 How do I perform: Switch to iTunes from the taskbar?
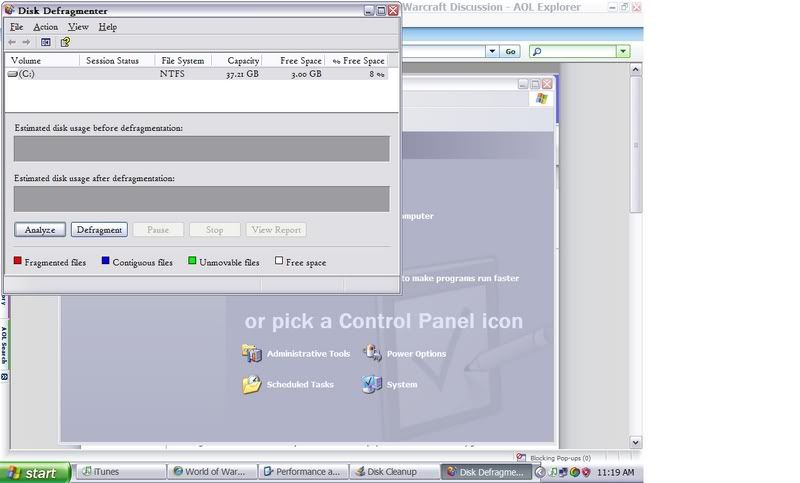tap(121, 472)
